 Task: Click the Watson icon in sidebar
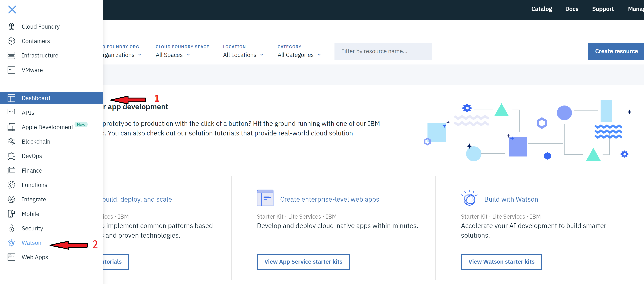[x=11, y=243]
